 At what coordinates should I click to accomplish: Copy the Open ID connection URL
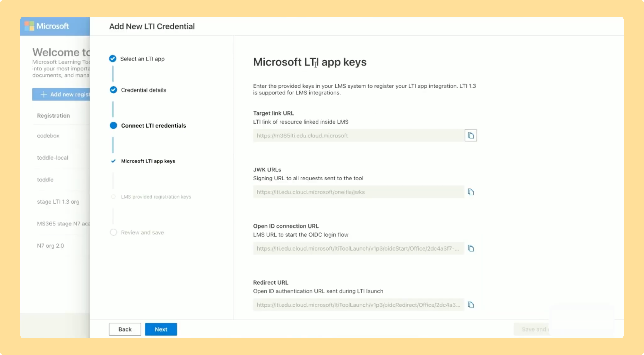(471, 248)
